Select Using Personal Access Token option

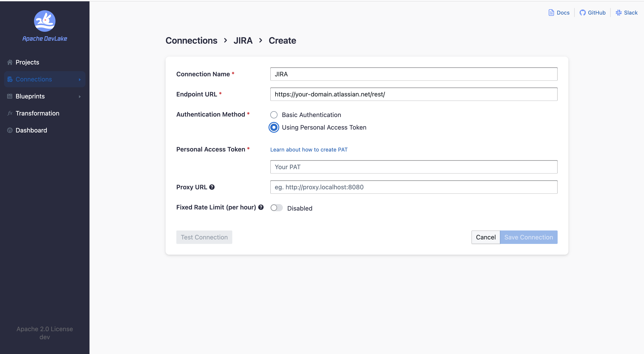click(x=274, y=127)
